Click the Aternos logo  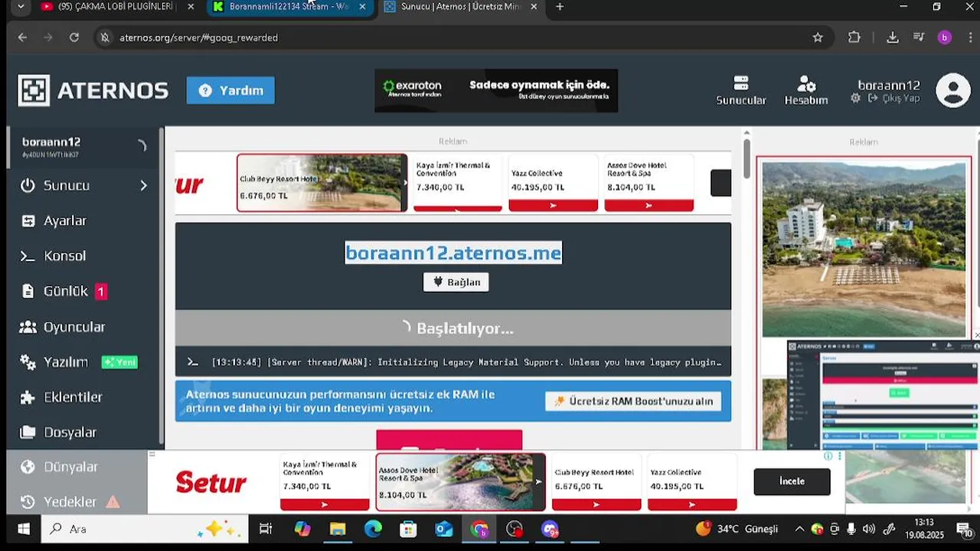[x=93, y=90]
